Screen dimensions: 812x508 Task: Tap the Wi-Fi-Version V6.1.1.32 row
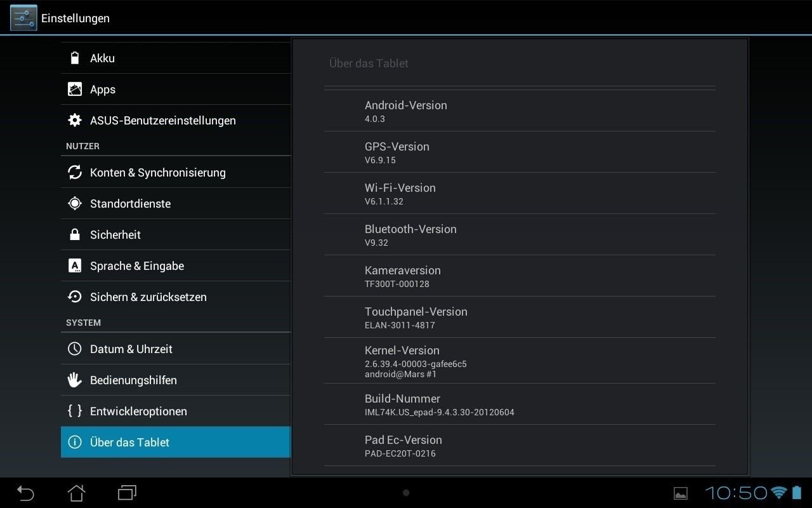pos(520,193)
